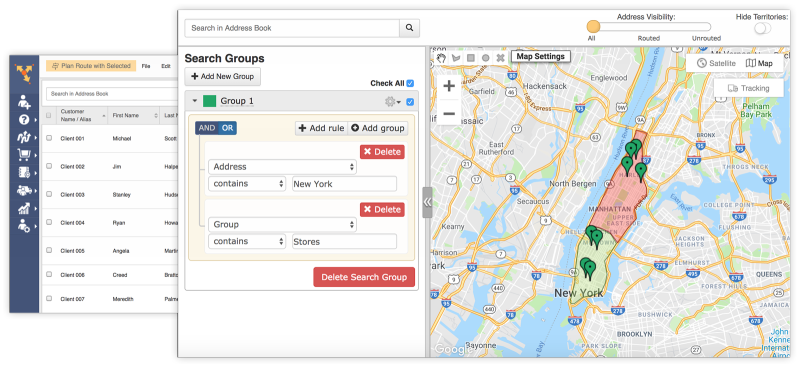Open the analytics chart sidebar icon

tap(24, 208)
